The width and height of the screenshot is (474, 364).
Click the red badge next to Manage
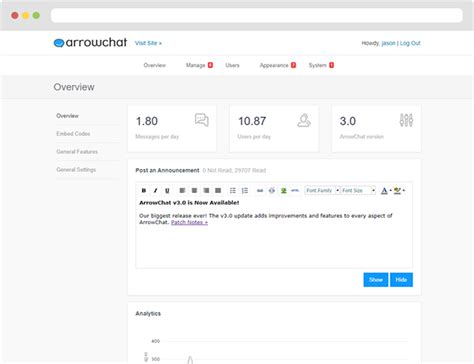210,65
